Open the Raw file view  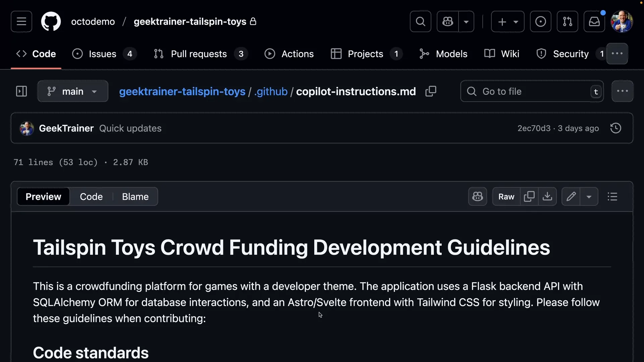506,196
